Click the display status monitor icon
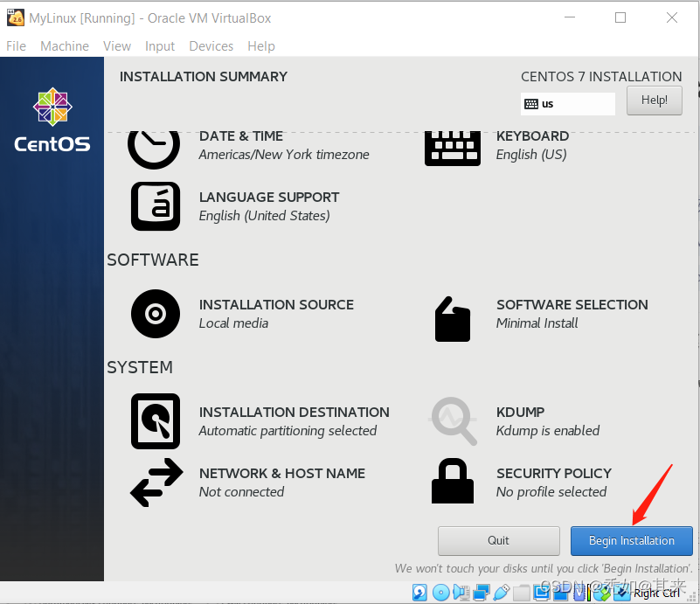Image resolution: width=700 pixels, height=604 pixels. click(x=542, y=593)
